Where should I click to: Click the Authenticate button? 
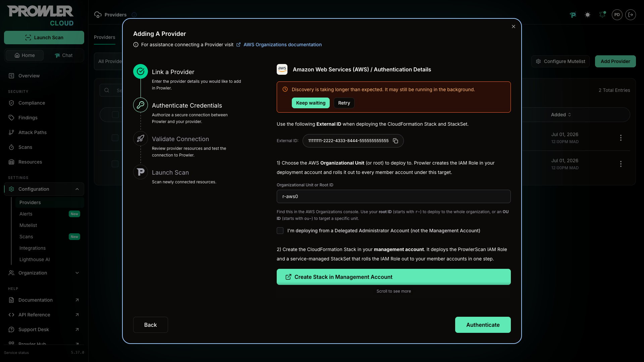[483, 325]
